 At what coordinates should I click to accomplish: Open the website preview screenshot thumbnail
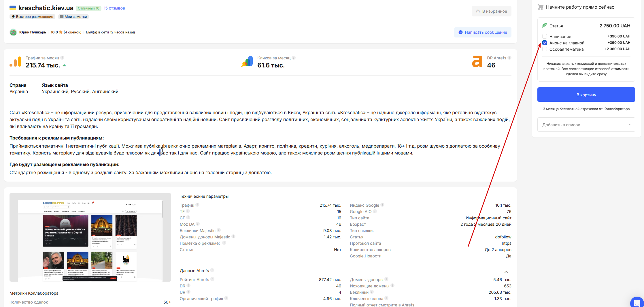click(90, 237)
